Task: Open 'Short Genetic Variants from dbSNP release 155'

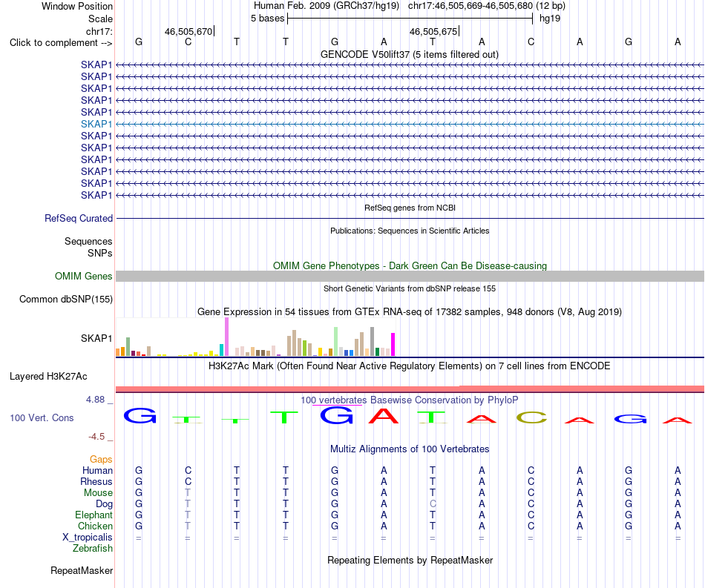Action: (410, 289)
